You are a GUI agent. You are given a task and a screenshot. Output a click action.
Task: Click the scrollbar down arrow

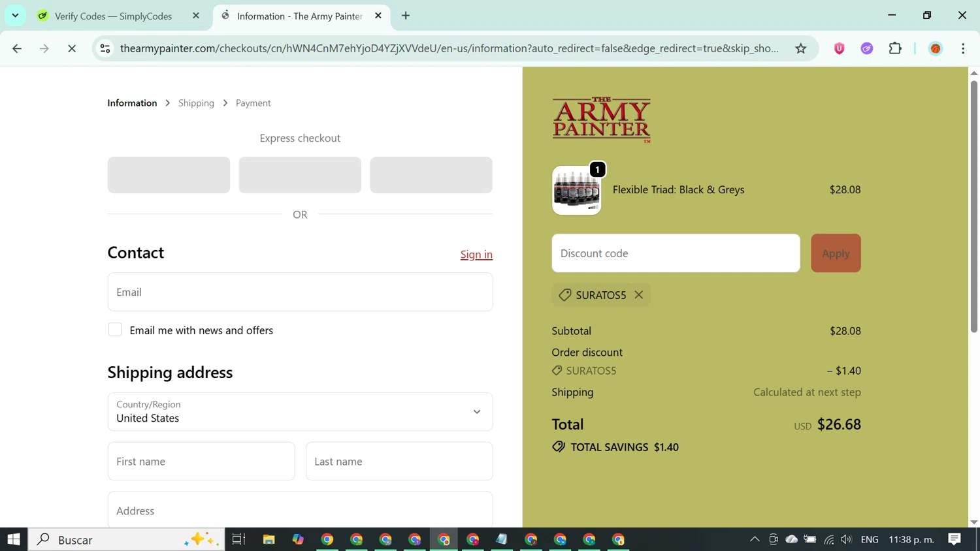pyautogui.click(x=973, y=522)
